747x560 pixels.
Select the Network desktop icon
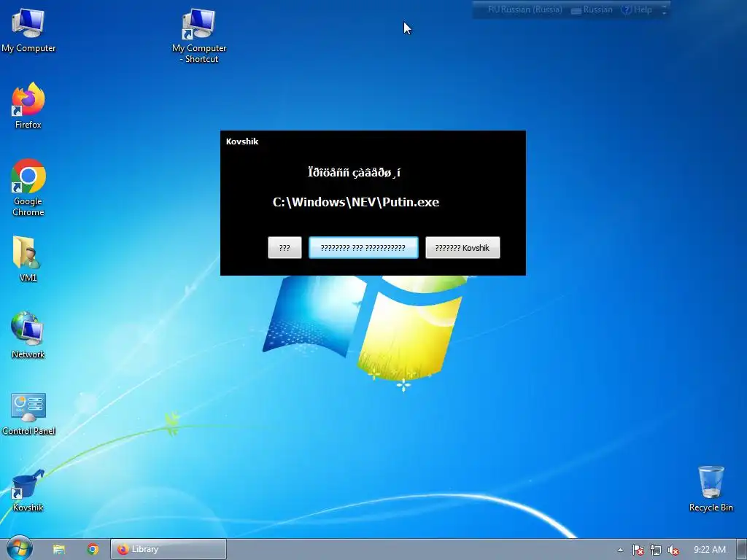tap(28, 335)
